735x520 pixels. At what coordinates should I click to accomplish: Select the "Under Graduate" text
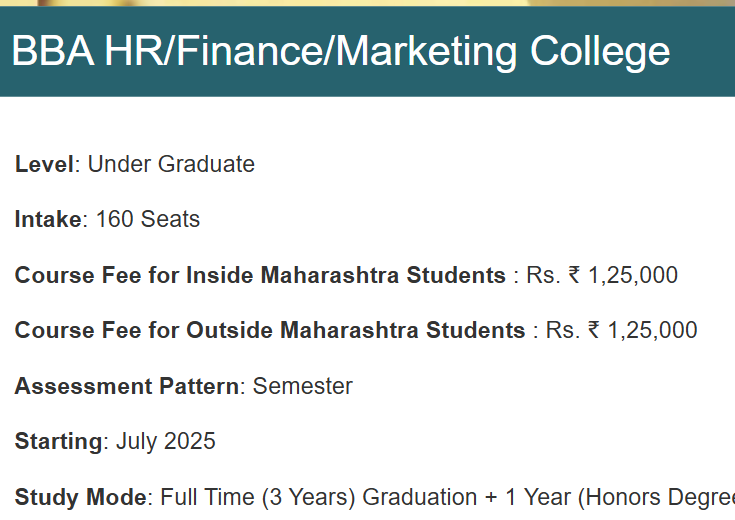(171, 164)
